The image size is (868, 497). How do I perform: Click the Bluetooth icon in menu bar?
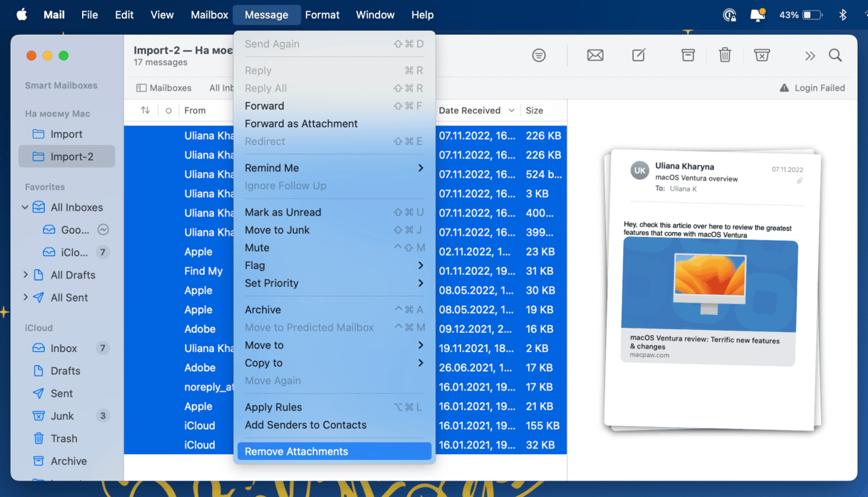(x=842, y=15)
